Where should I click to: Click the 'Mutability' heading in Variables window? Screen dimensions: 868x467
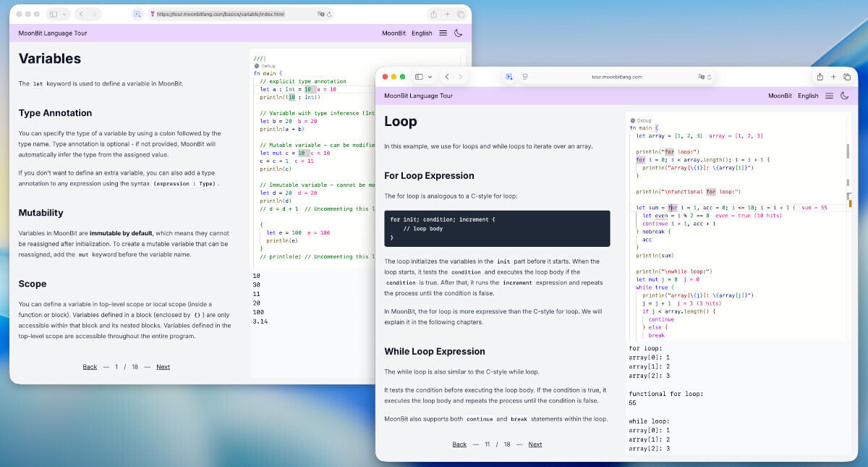41,213
